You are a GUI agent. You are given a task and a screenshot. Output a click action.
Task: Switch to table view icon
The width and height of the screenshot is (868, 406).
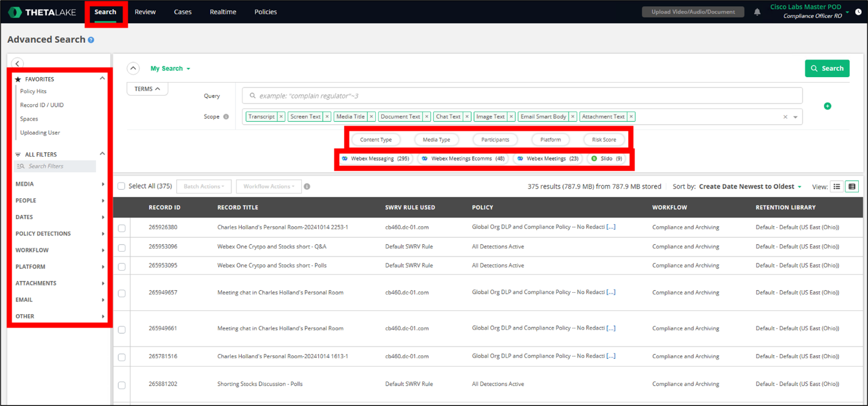click(x=851, y=187)
